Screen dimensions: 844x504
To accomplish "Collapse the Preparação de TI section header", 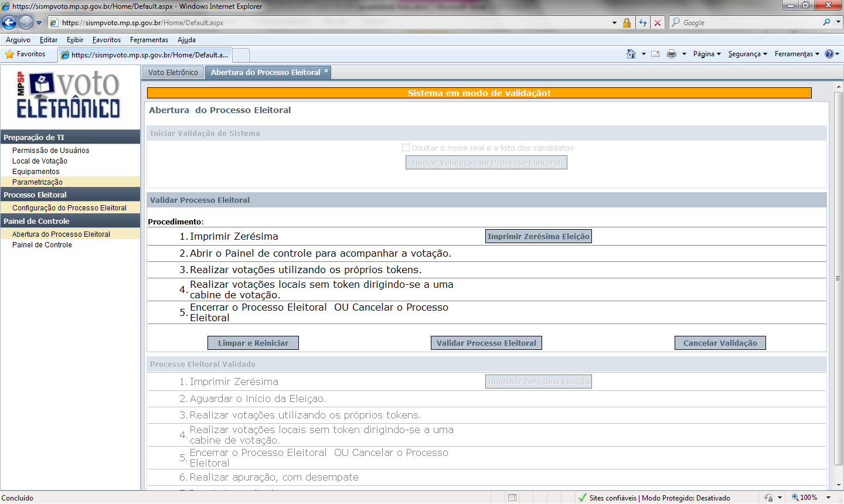I will pos(70,137).
